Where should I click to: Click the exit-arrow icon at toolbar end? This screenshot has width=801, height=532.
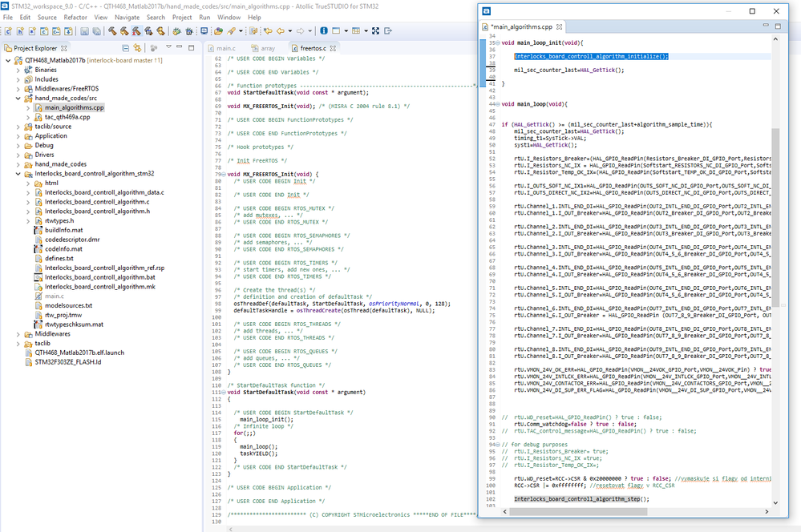(x=388, y=30)
